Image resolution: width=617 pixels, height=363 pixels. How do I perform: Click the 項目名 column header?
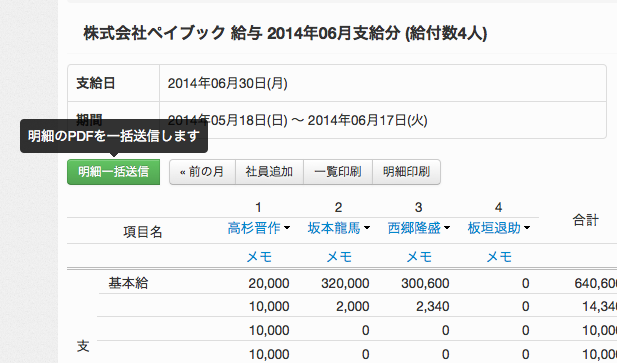click(142, 232)
